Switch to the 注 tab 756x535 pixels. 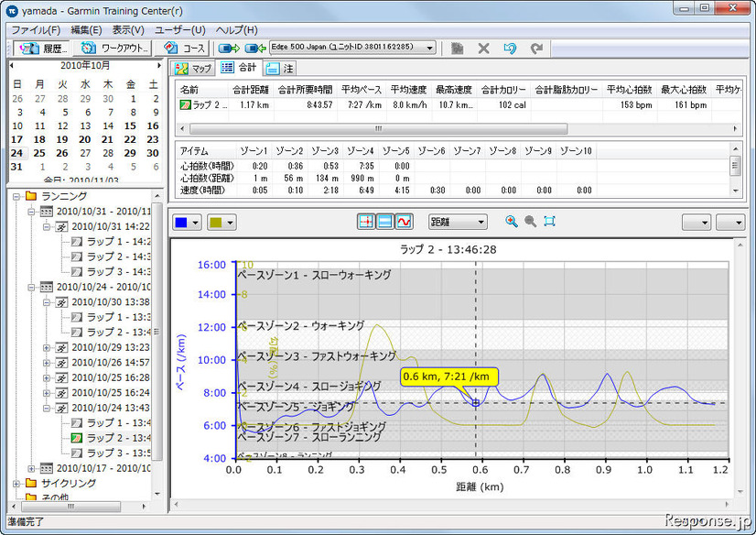[280, 68]
